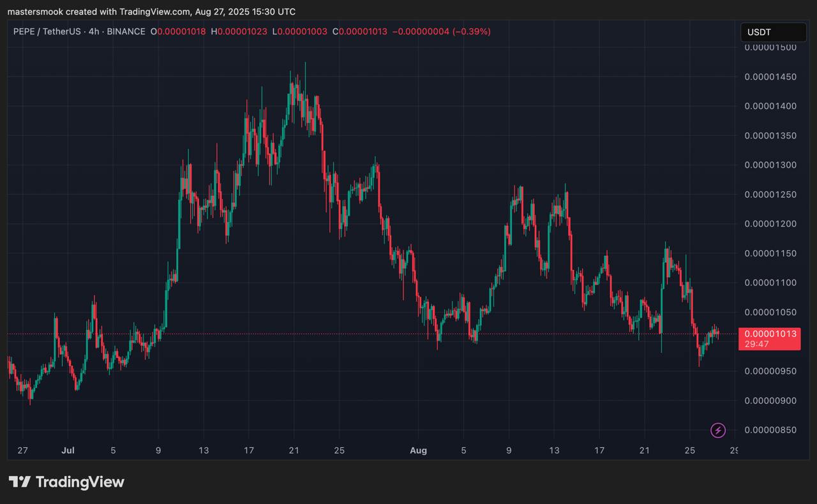Screen dimensions: 817x504
Task: Click the purple lightning bolt icon
Action: click(718, 430)
